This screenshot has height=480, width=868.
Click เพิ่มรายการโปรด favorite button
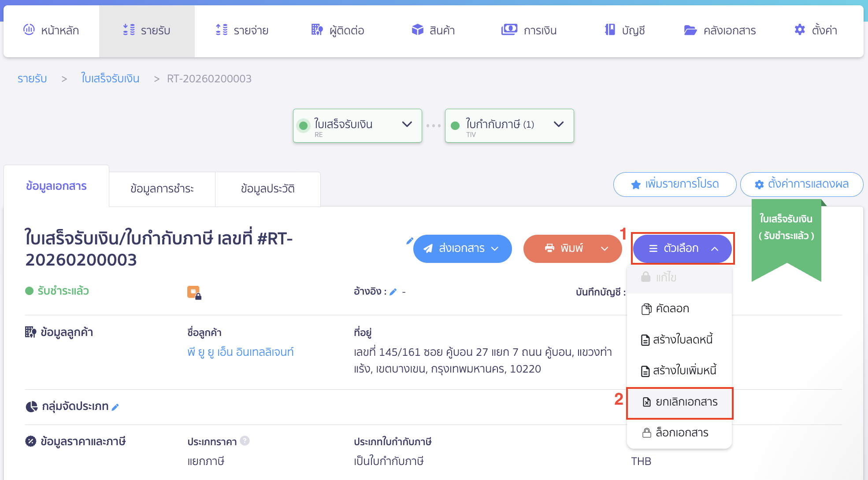[675, 184]
